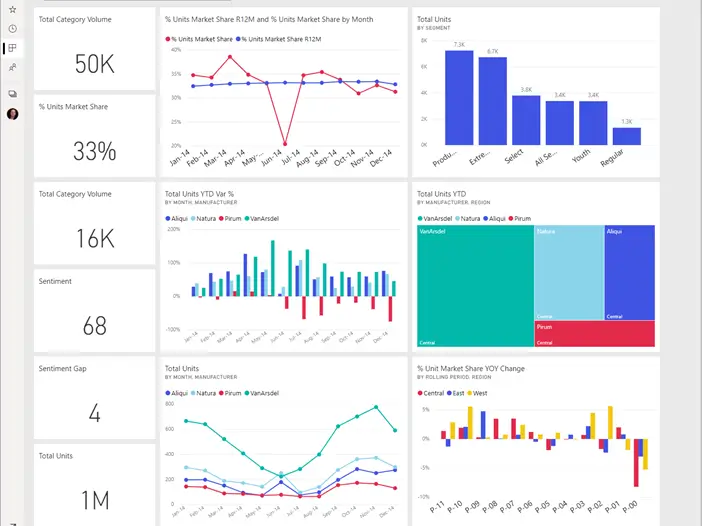This screenshot has height=526, width=702.
Task: Click the red Pirum treemap block
Action: coord(594,334)
